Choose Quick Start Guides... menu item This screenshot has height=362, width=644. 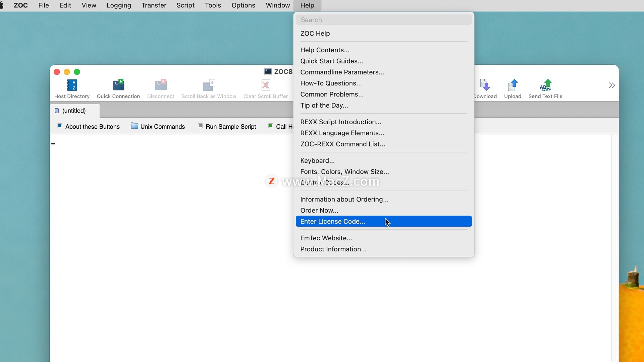point(384,61)
